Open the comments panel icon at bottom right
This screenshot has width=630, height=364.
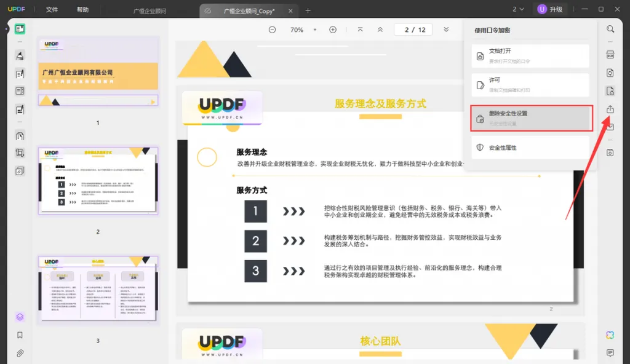coord(610,353)
